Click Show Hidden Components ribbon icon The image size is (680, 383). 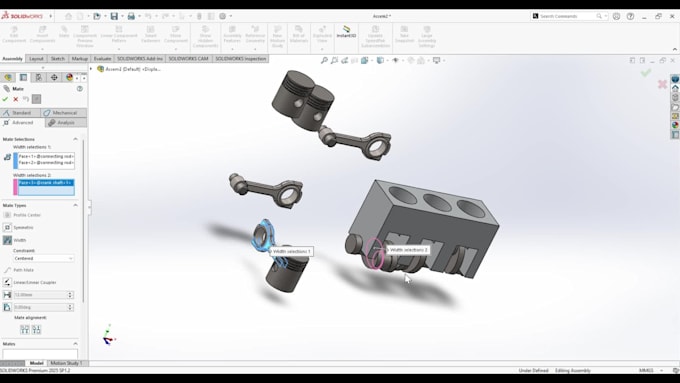[206, 36]
